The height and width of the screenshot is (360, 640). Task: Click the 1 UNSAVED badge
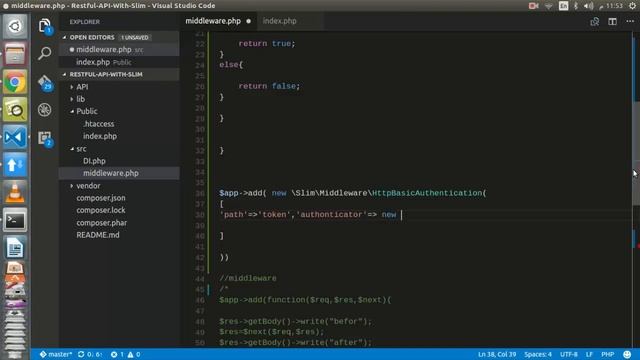(x=134, y=38)
